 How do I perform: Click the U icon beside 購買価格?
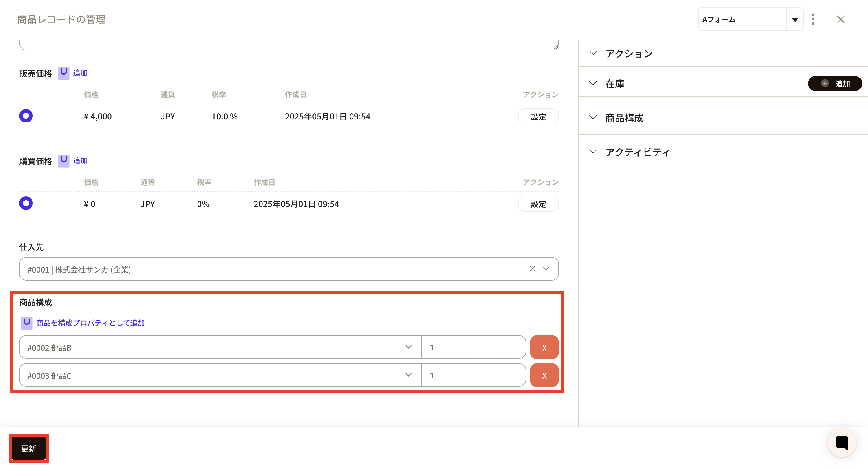click(63, 160)
